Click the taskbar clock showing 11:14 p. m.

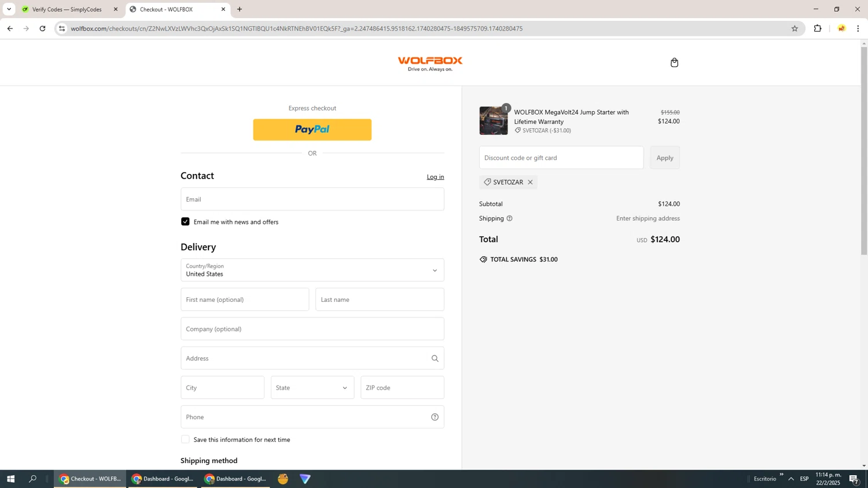click(x=828, y=479)
